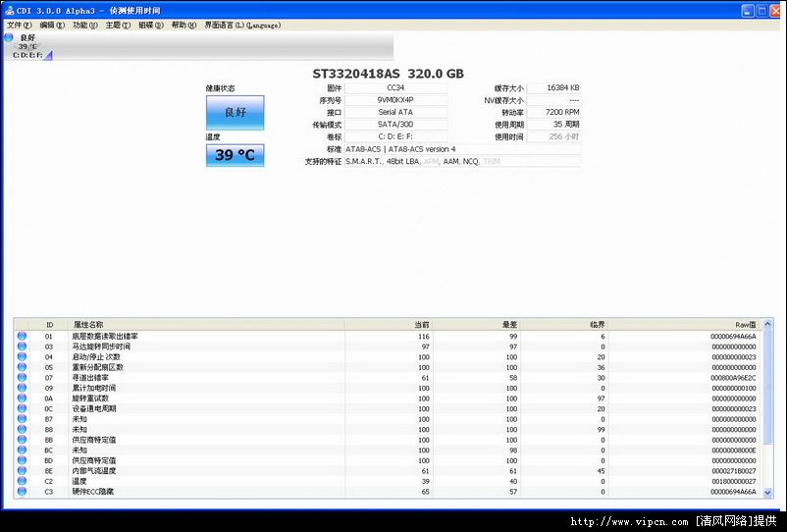The height and width of the screenshot is (532, 787).
Task: Click the power-on count field 35 周期
Action: (554, 124)
